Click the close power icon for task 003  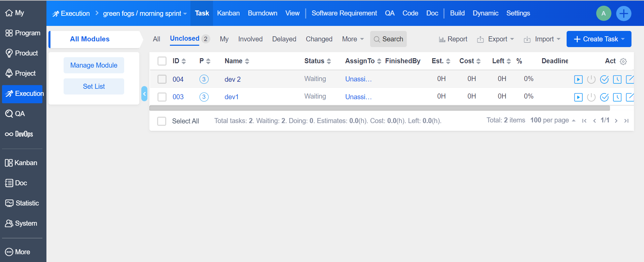pos(591,97)
